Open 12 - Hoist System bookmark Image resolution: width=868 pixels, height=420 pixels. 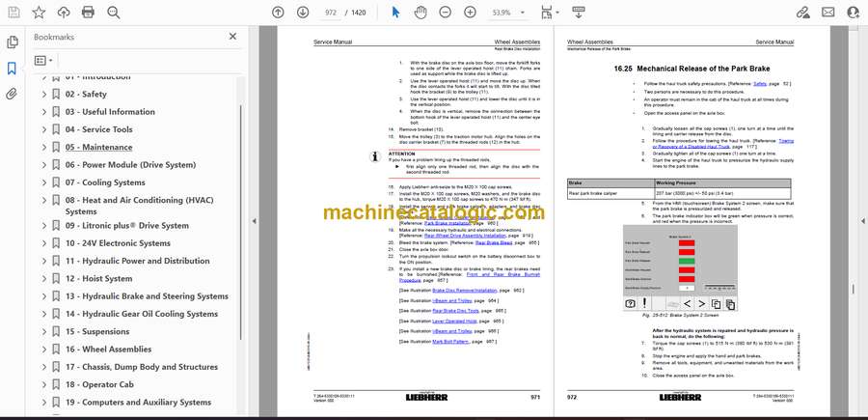pyautogui.click(x=98, y=279)
